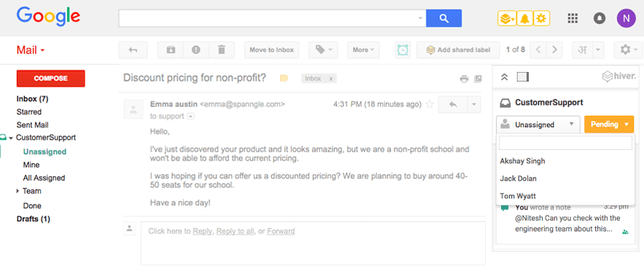The image size is (644, 273).
Task: Open the Pending status dropdown
Action: tap(609, 124)
